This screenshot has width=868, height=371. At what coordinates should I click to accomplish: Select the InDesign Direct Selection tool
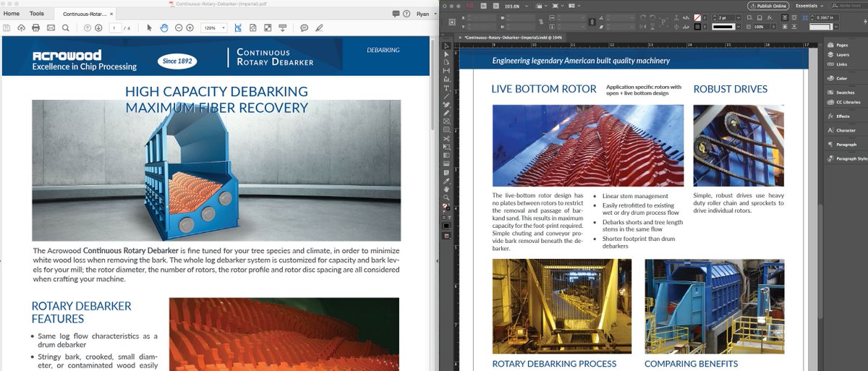click(x=446, y=54)
